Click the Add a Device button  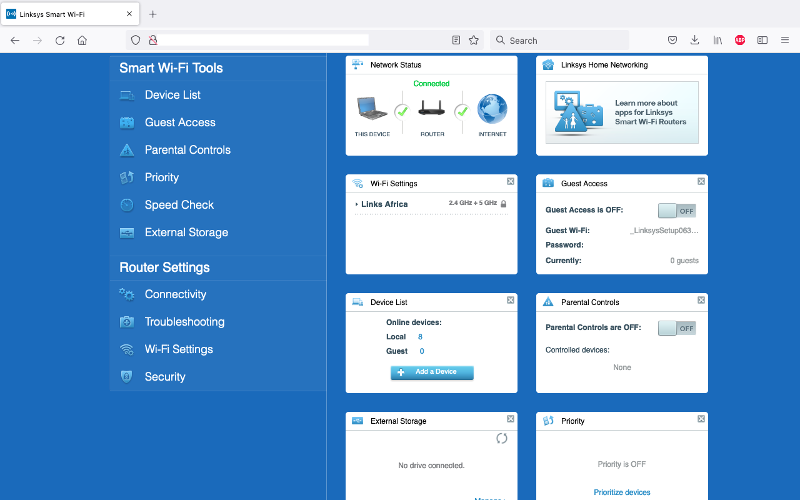tap(432, 372)
